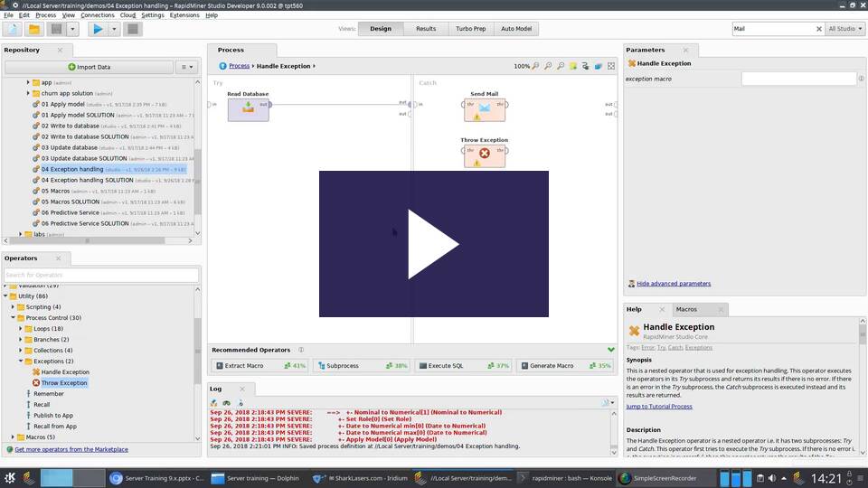Switch to the Auto Model view
The height and width of the screenshot is (488, 868).
point(516,29)
